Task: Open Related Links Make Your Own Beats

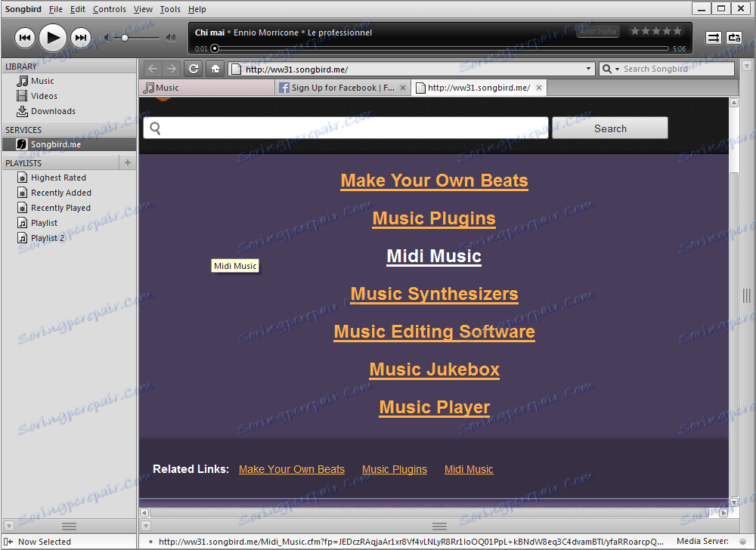Action: [292, 469]
